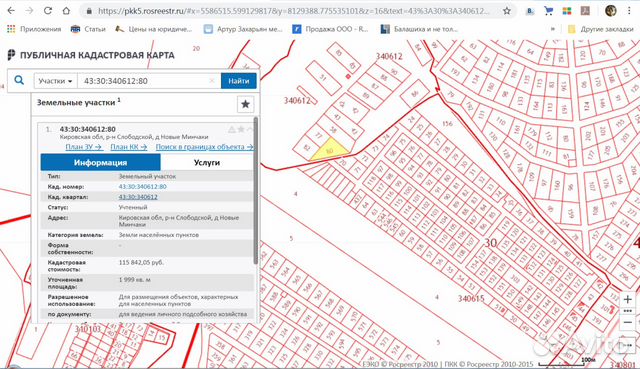Viewport: 640px width, 369px height.
Task: Open the План ЗУ link
Action: tap(84, 147)
